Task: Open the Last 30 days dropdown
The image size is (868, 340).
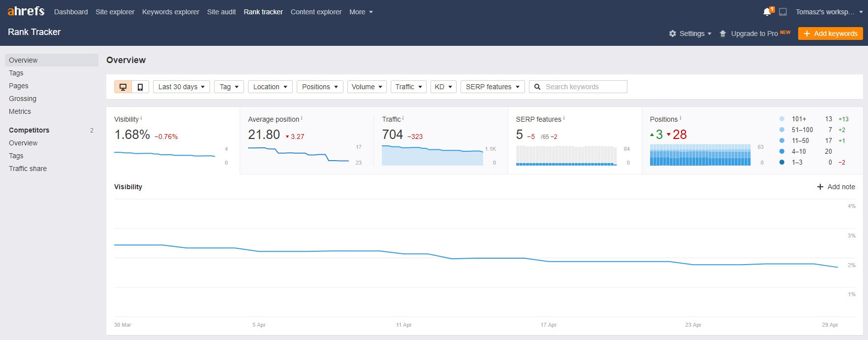Action: pyautogui.click(x=182, y=87)
